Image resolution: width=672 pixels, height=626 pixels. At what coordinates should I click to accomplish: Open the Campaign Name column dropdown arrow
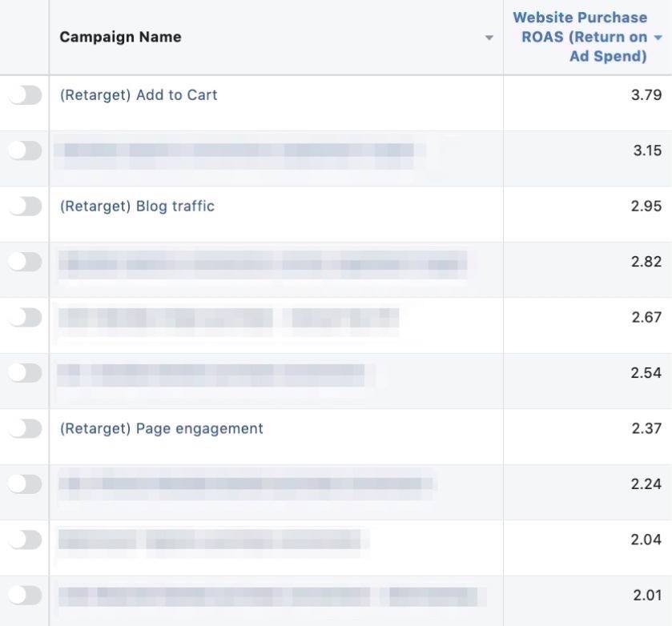[489, 38]
